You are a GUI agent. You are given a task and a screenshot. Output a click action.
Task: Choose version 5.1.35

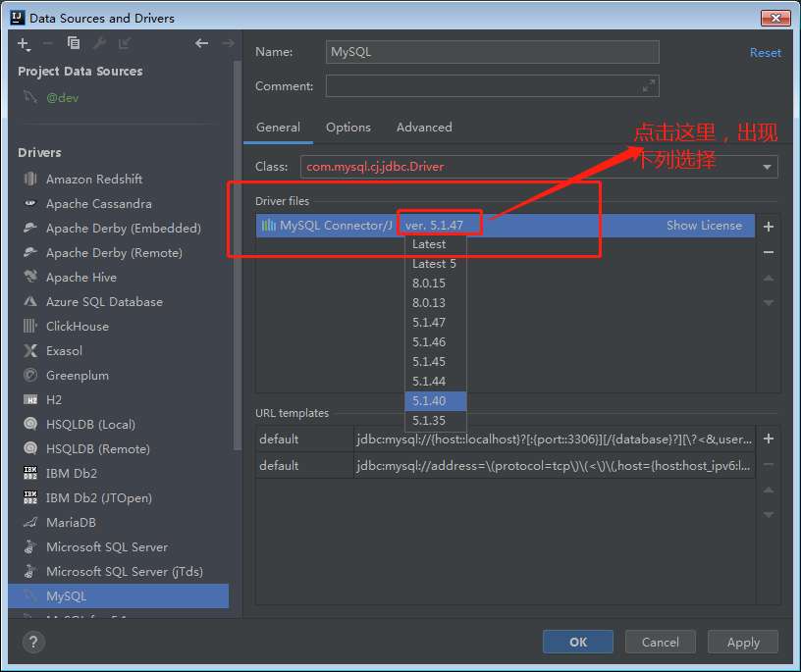point(436,420)
